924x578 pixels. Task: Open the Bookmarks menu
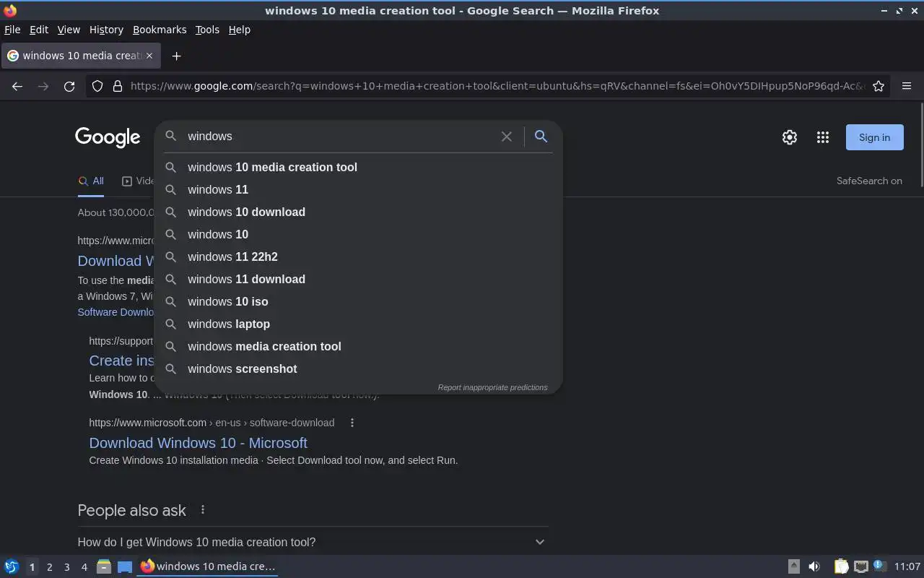(160, 30)
